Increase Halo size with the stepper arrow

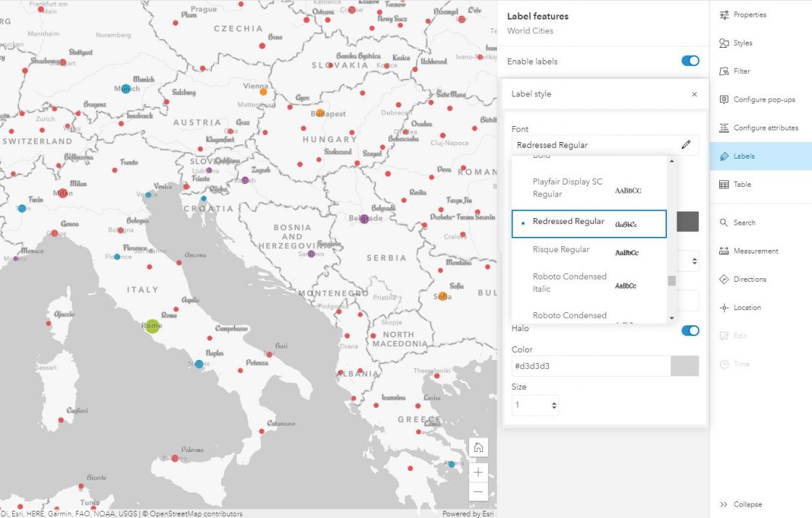tap(553, 401)
